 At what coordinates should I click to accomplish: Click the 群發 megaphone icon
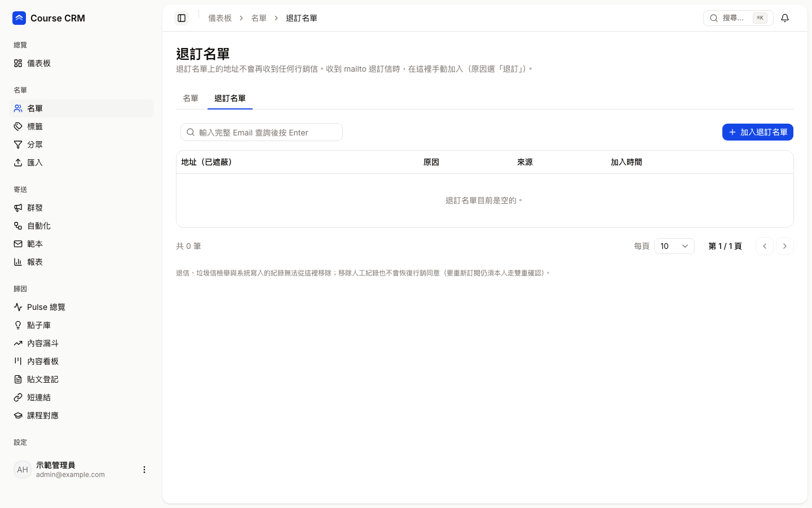pos(18,208)
